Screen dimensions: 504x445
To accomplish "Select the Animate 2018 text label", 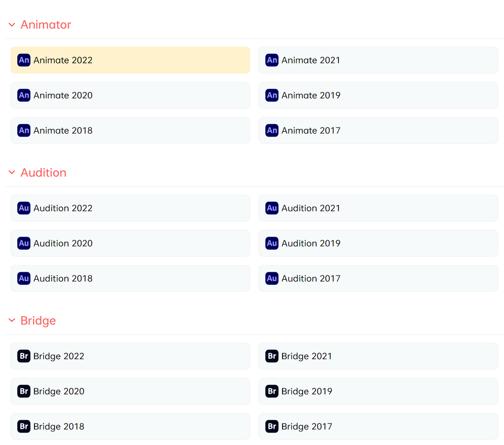I will click(63, 130).
